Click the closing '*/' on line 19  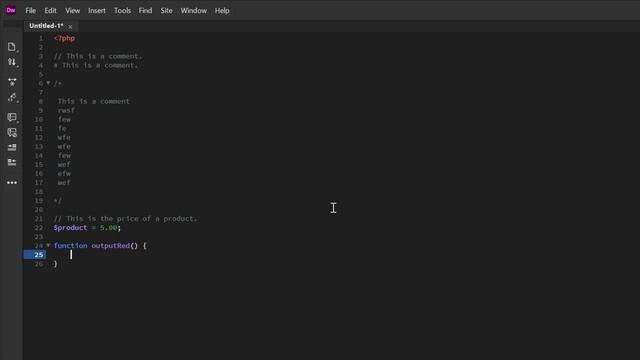pyautogui.click(x=58, y=200)
